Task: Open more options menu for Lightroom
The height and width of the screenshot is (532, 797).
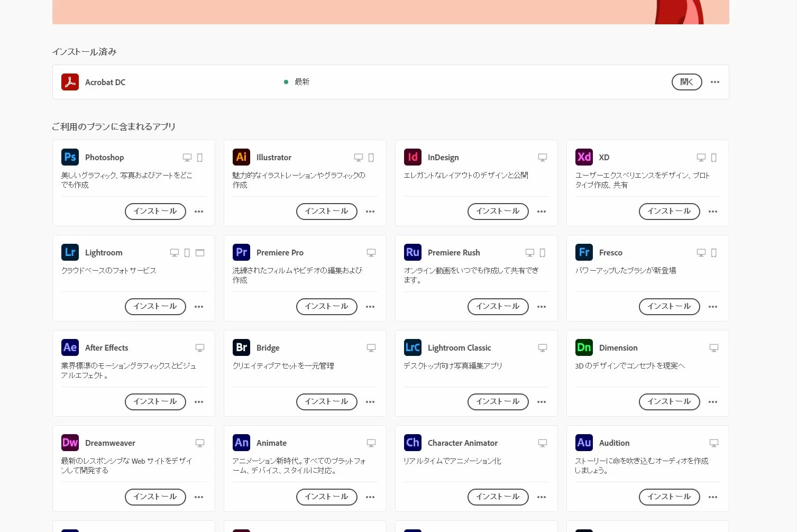Action: [x=199, y=307]
